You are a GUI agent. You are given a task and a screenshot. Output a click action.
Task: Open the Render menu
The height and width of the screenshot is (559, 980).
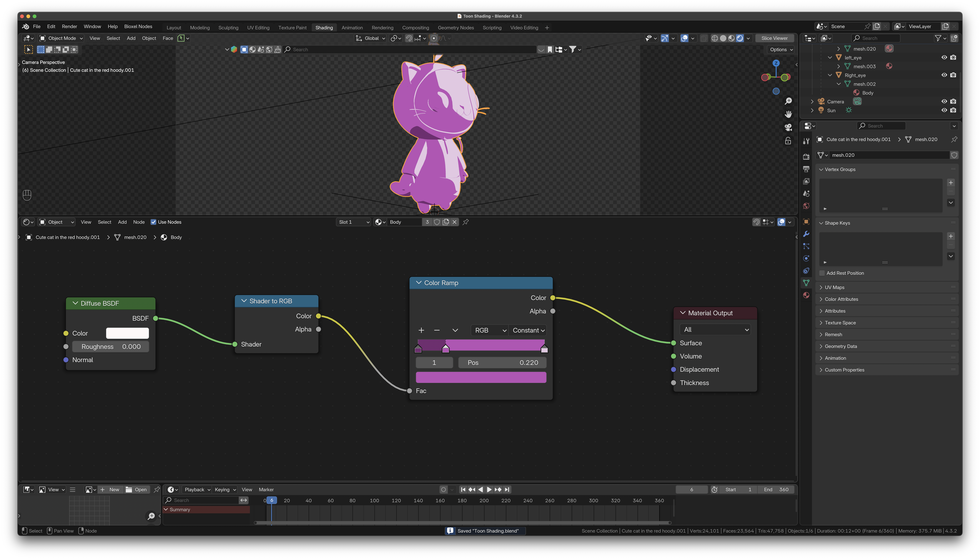tap(69, 27)
